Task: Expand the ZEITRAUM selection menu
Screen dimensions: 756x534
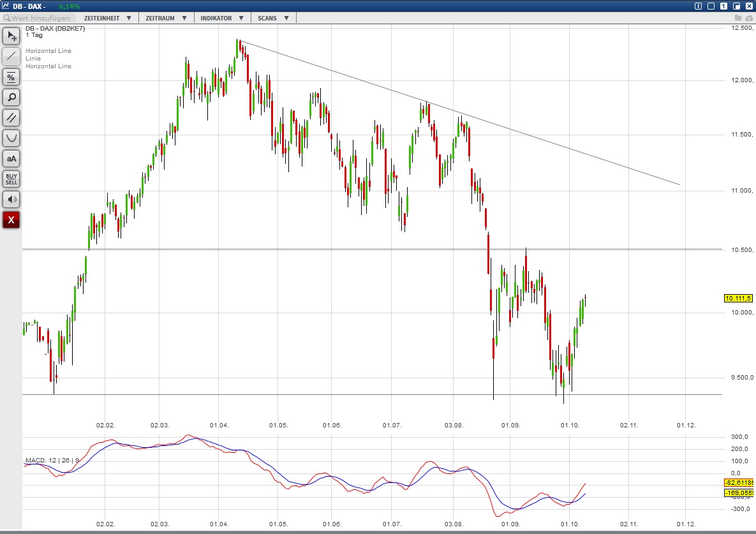Action: click(x=165, y=18)
